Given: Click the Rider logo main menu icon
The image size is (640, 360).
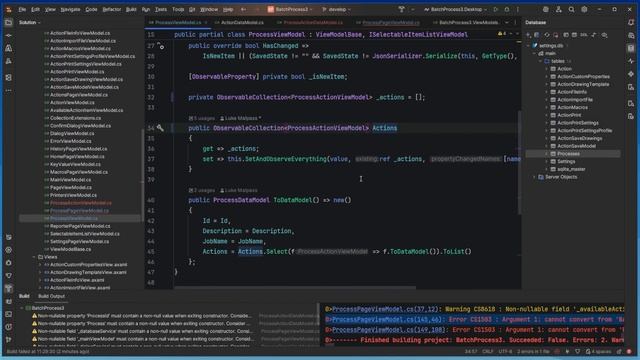Looking at the screenshot, I should point(8,9).
